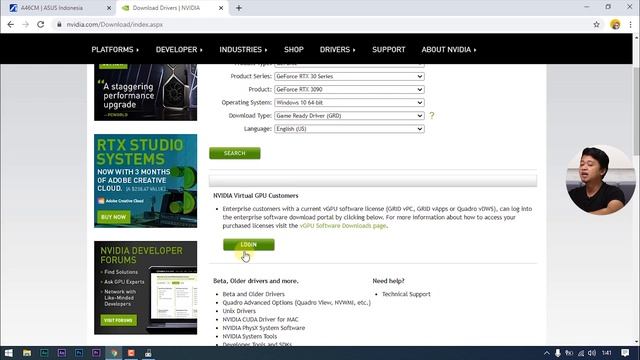Click VISIT FORUMS on the developer forums ad
Image resolution: width=640 pixels, height=360 pixels.
point(118,320)
